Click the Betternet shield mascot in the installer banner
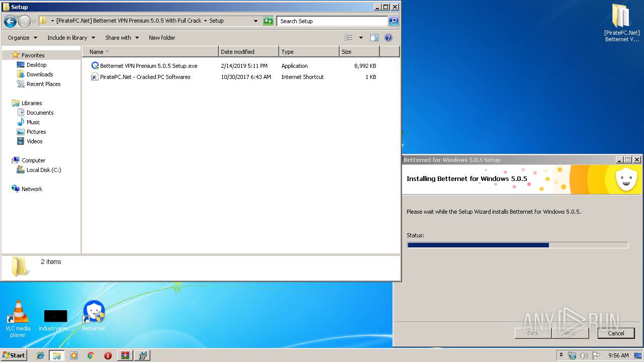This screenshot has width=644, height=362. pyautogui.click(x=626, y=179)
